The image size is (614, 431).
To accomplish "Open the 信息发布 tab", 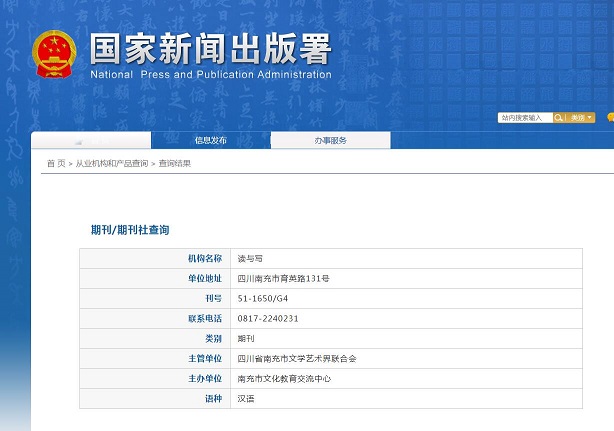I will tap(210, 140).
